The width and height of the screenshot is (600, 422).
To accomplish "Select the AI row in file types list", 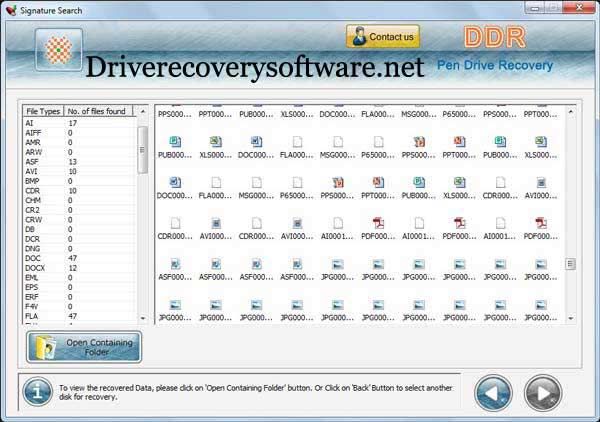I will point(79,123).
